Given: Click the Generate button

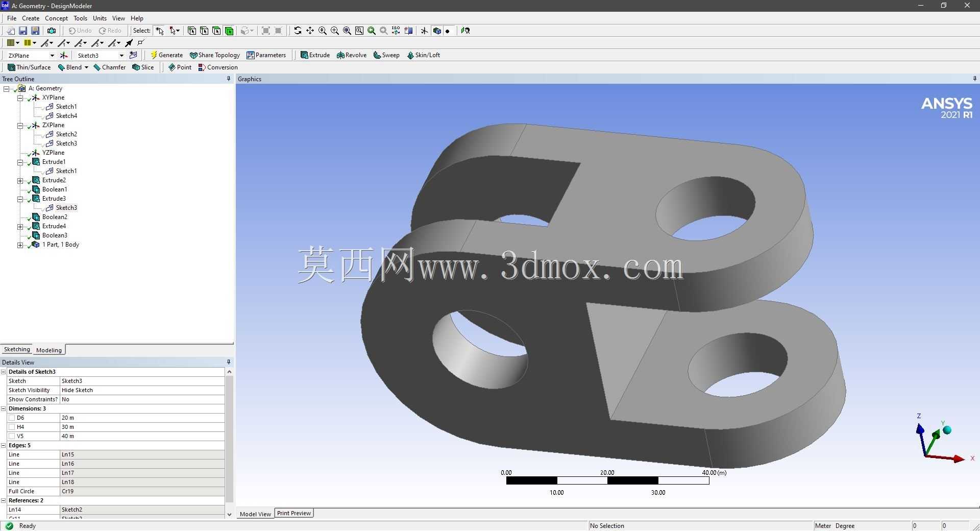Looking at the screenshot, I should point(166,55).
